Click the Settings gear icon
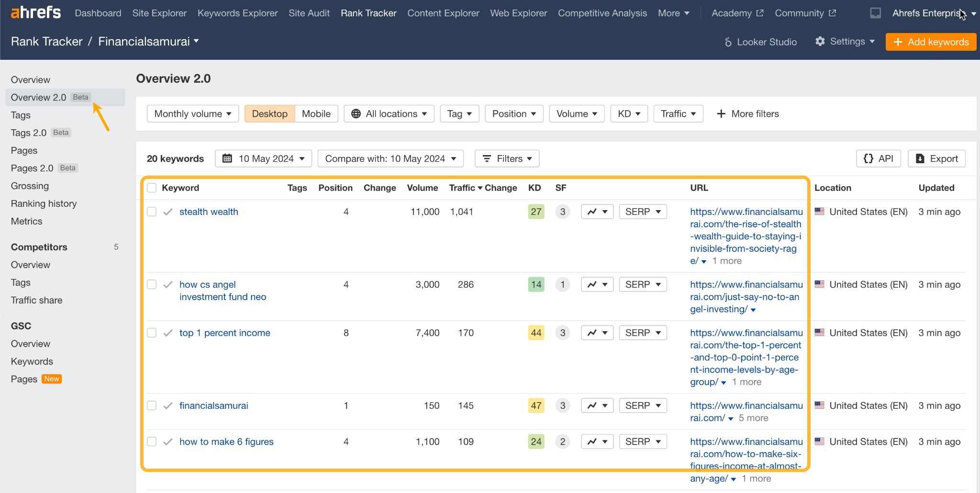Image resolution: width=980 pixels, height=493 pixels. click(x=820, y=42)
